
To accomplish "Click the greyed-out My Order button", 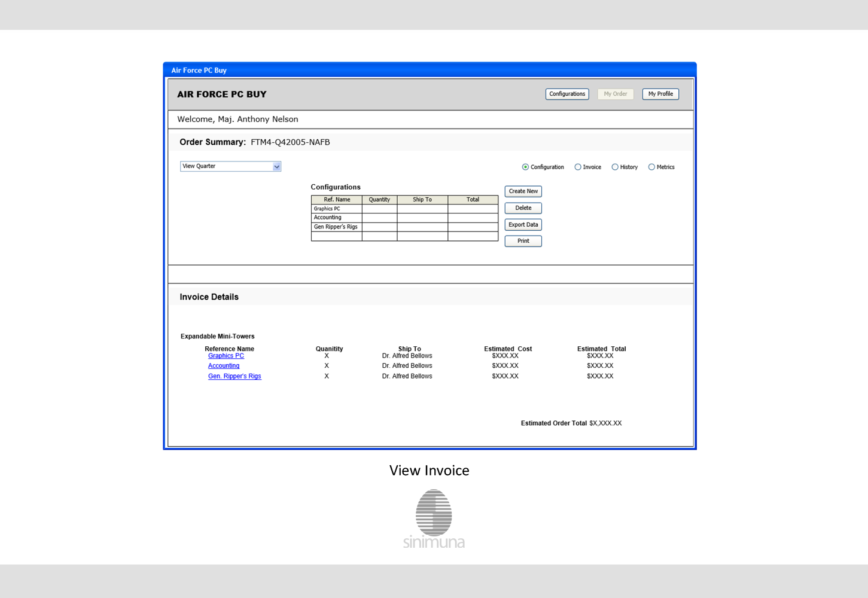I will 616,94.
